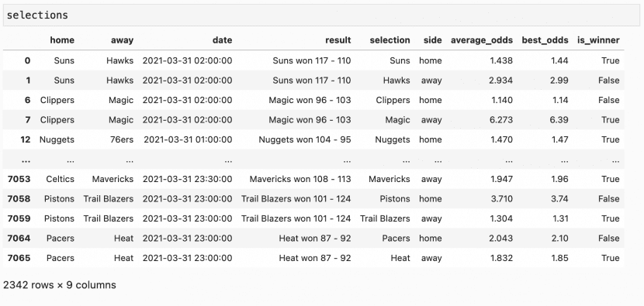Click the ellipsis truncated row index
Image resolution: width=644 pixels, height=306 pixels.
pos(26,160)
